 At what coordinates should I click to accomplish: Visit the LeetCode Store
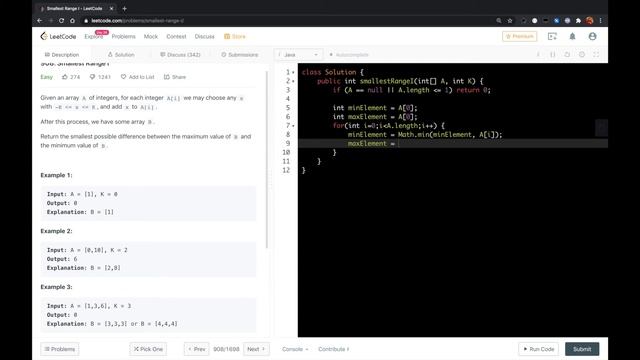pos(235,36)
